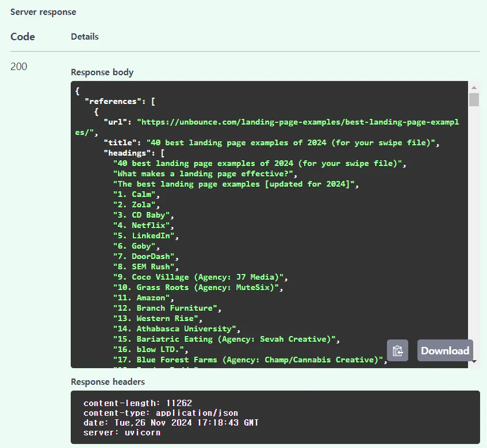Click "The best landing page examples" heading

(236, 184)
